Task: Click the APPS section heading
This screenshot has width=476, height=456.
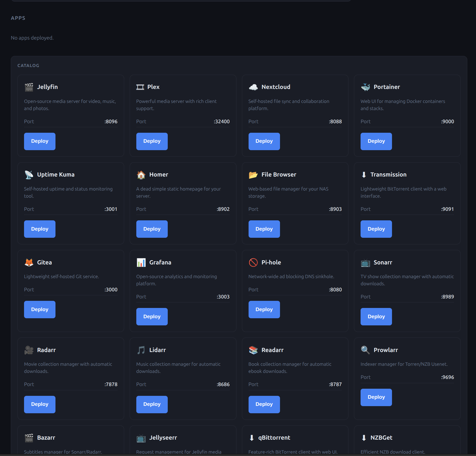Action: pyautogui.click(x=18, y=18)
